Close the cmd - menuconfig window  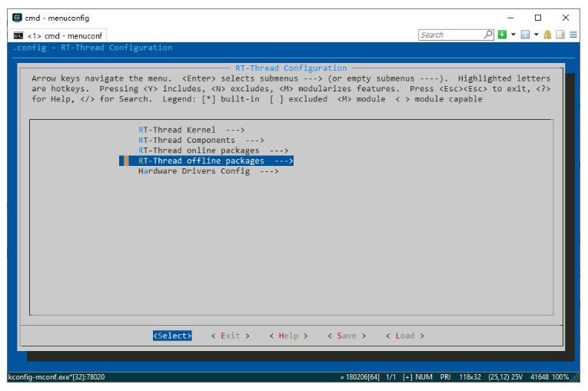point(566,18)
